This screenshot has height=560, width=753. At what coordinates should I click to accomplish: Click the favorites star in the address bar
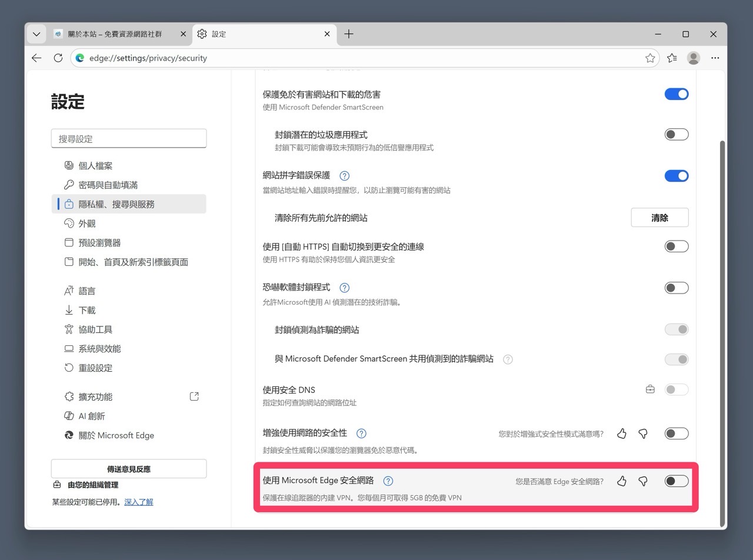pyautogui.click(x=650, y=58)
